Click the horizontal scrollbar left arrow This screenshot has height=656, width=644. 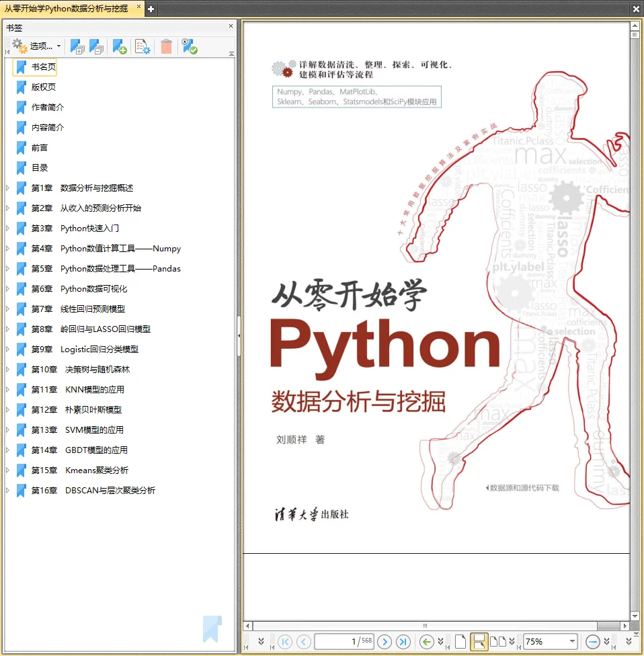point(248,626)
